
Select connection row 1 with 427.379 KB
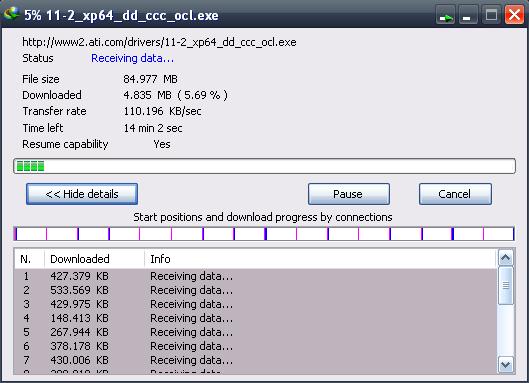255,276
